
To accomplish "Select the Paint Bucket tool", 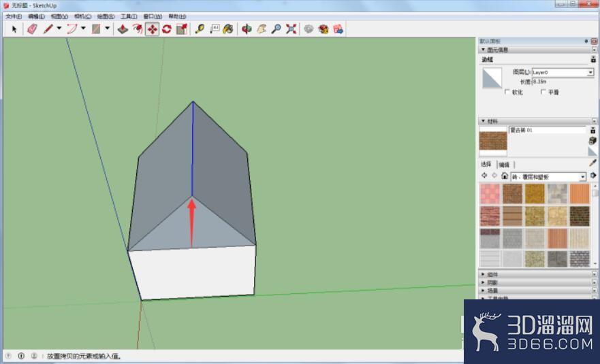I will tap(228, 29).
